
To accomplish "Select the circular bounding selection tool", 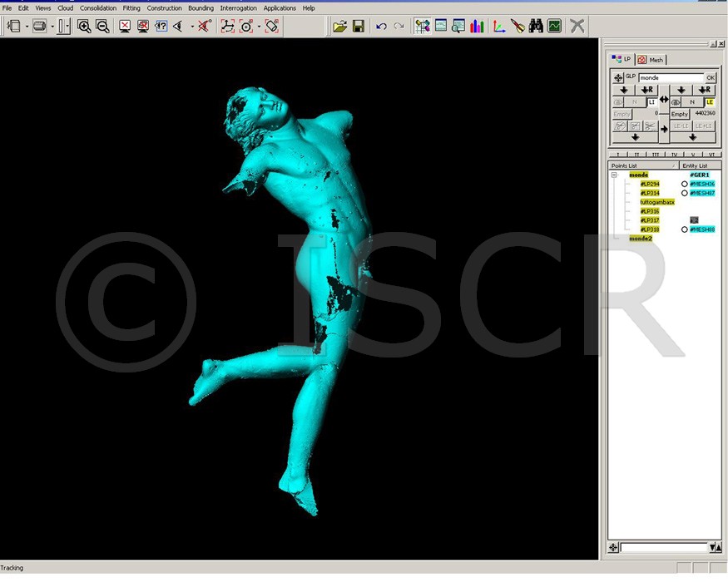I will 246,26.
